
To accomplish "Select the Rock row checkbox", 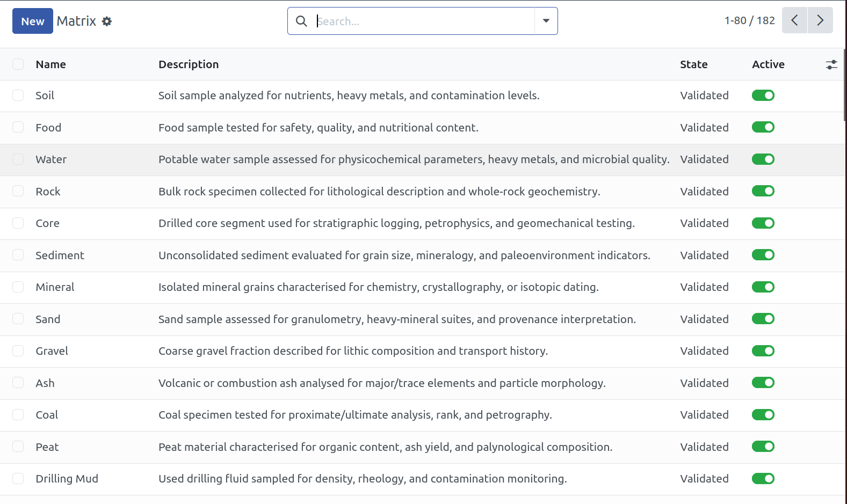I will (18, 191).
